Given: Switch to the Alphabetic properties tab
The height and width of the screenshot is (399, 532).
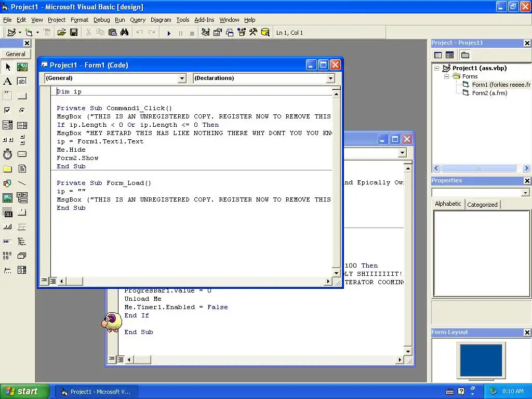Looking at the screenshot, I should tap(448, 204).
